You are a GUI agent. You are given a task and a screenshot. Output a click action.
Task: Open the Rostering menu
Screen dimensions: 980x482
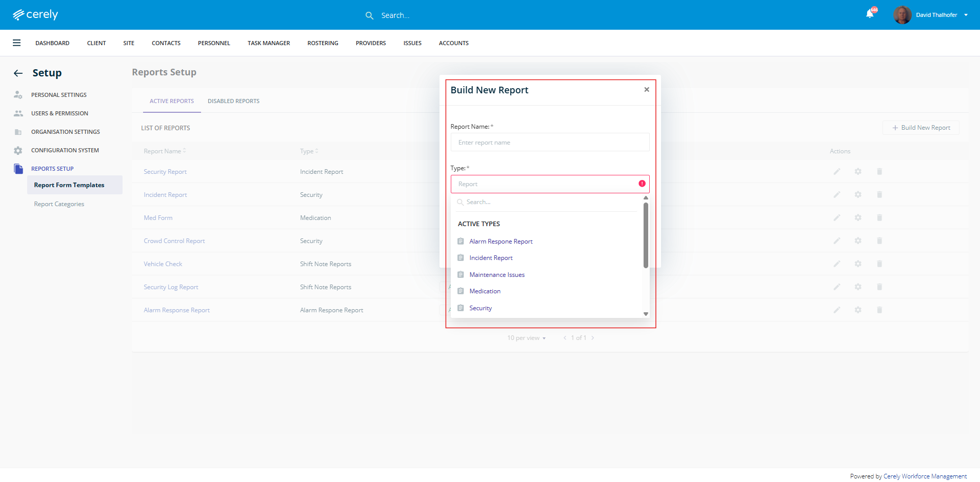[x=323, y=43]
